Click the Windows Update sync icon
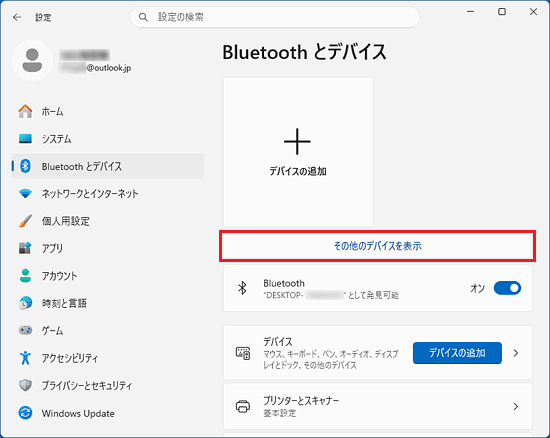This screenshot has height=438, width=550. point(25,413)
